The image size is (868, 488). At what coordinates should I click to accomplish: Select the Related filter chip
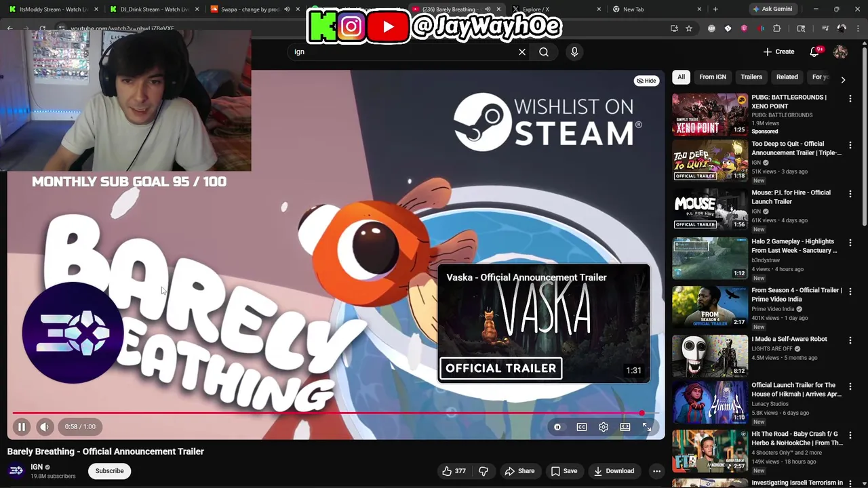787,77
